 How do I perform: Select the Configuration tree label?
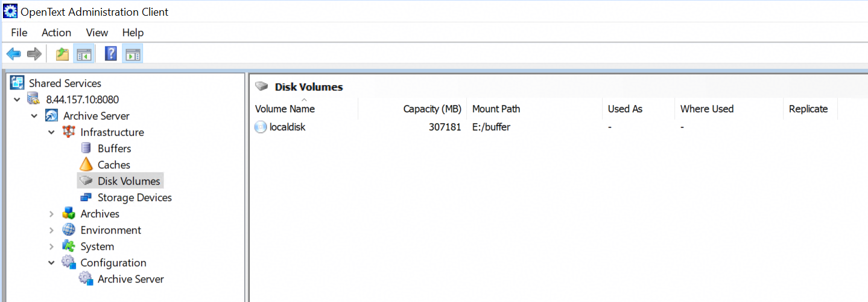[113, 263]
